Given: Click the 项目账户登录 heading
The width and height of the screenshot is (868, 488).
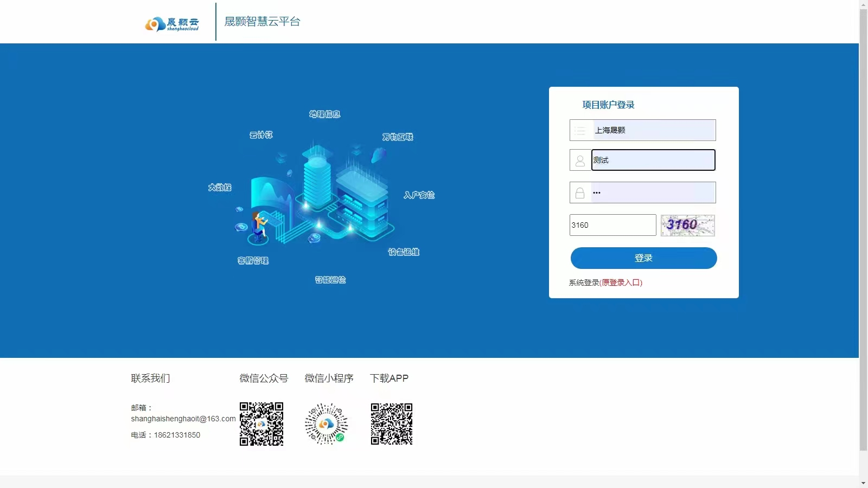Looking at the screenshot, I should pos(608,105).
